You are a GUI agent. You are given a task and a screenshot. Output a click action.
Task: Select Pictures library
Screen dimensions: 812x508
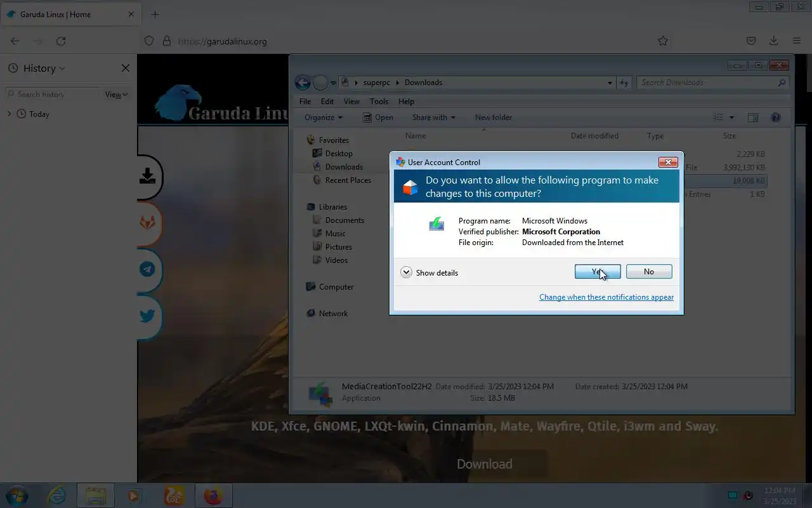[338, 247]
